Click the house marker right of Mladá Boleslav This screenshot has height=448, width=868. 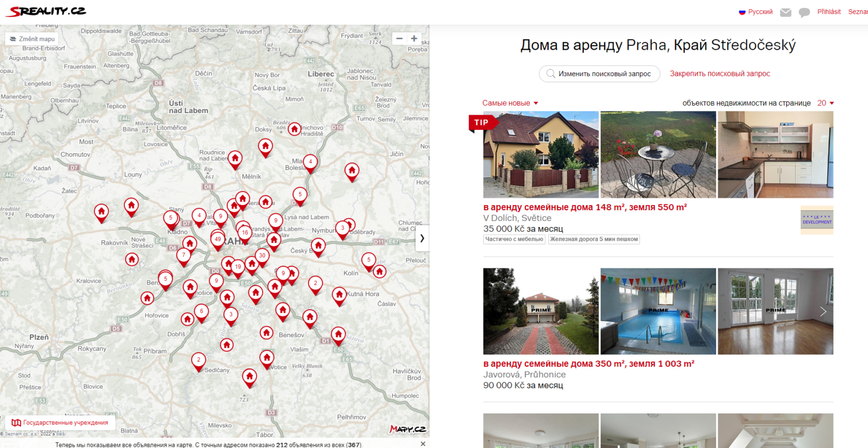click(x=352, y=170)
